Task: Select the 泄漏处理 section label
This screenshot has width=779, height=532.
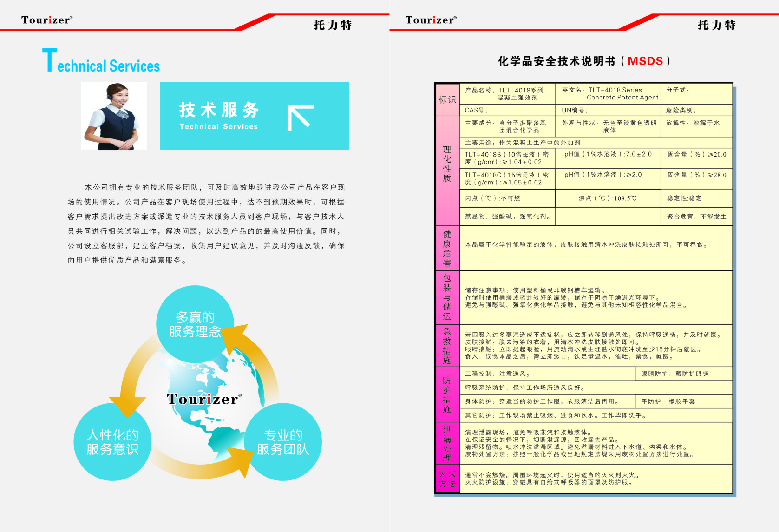Action: (x=447, y=443)
